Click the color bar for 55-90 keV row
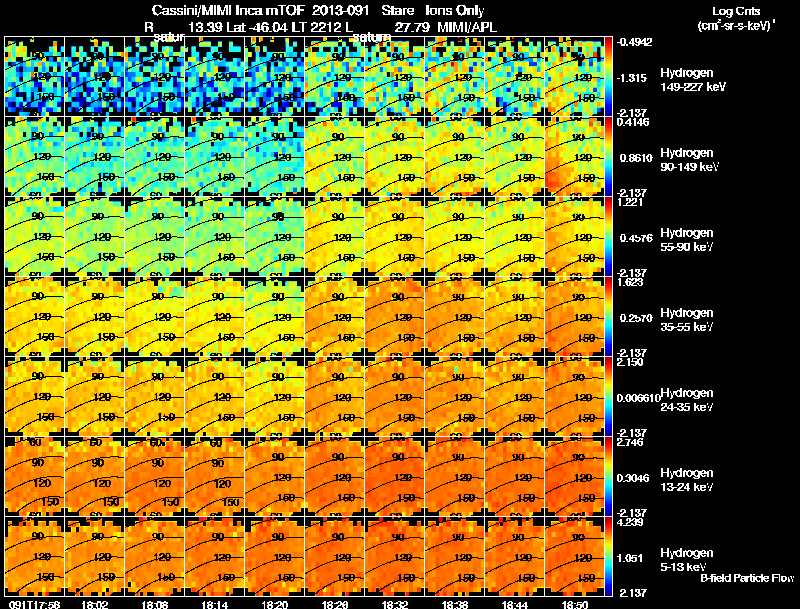The image size is (800, 609). click(x=609, y=236)
